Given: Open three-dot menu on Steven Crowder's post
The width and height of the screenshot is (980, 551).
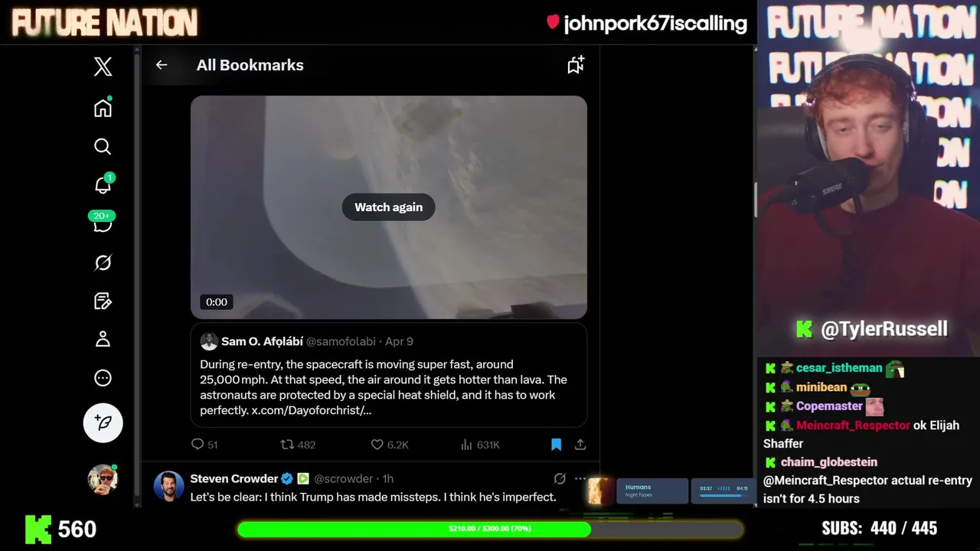Looking at the screenshot, I should click(x=580, y=478).
